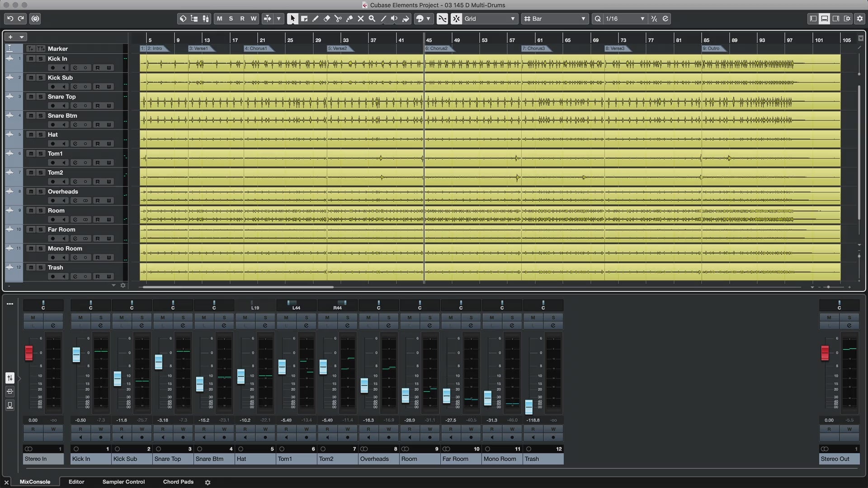Mute the Room channel in mixer
The height and width of the screenshot is (488, 868).
(410, 318)
